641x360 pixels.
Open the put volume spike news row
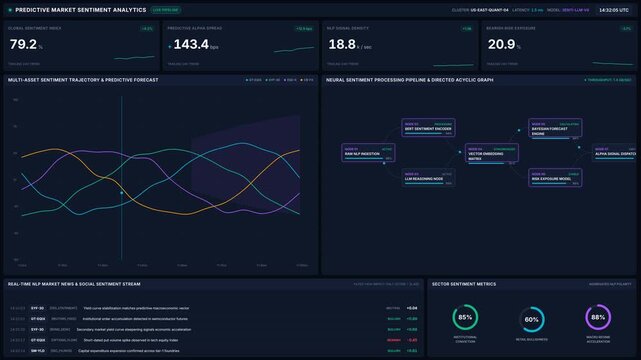[x=214, y=340]
